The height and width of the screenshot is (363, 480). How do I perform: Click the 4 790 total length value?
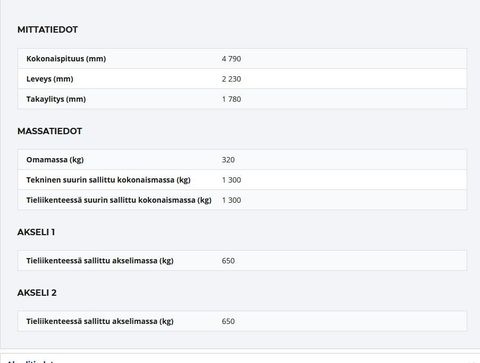click(x=231, y=59)
